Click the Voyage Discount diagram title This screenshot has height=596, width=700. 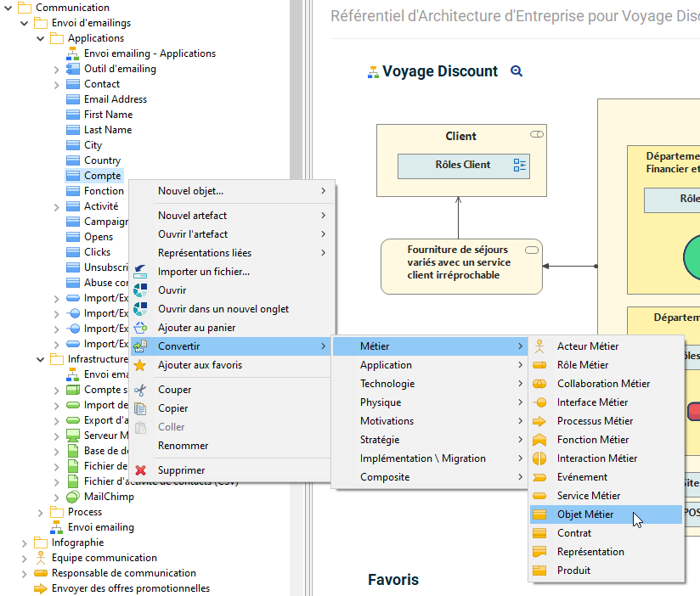[x=440, y=71]
